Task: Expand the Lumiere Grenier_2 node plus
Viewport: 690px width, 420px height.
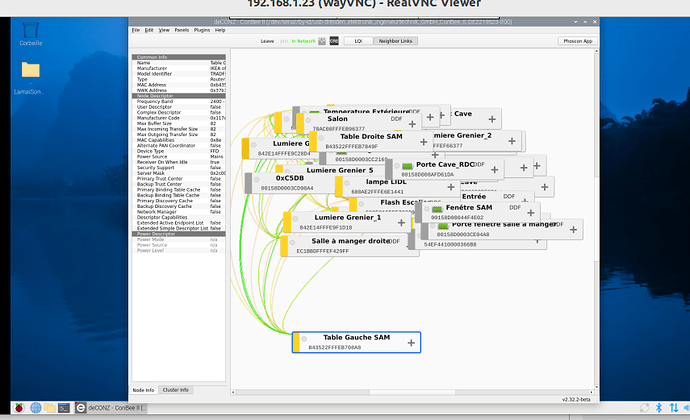Action: pos(512,141)
